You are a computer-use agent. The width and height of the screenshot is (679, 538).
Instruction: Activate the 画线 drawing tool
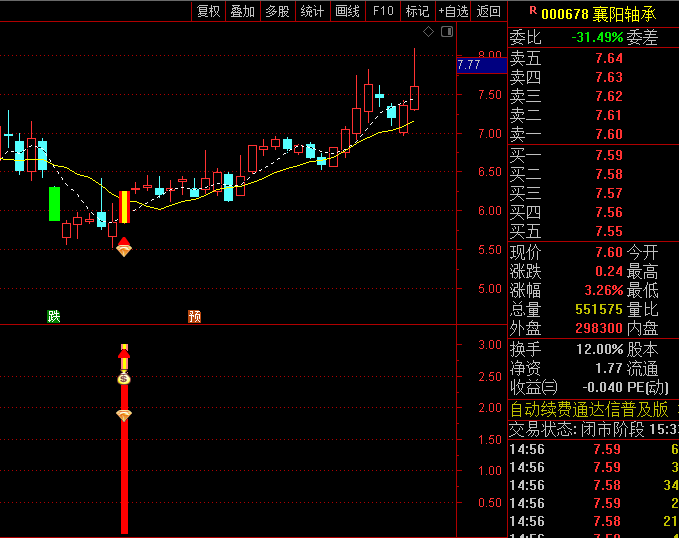(347, 11)
